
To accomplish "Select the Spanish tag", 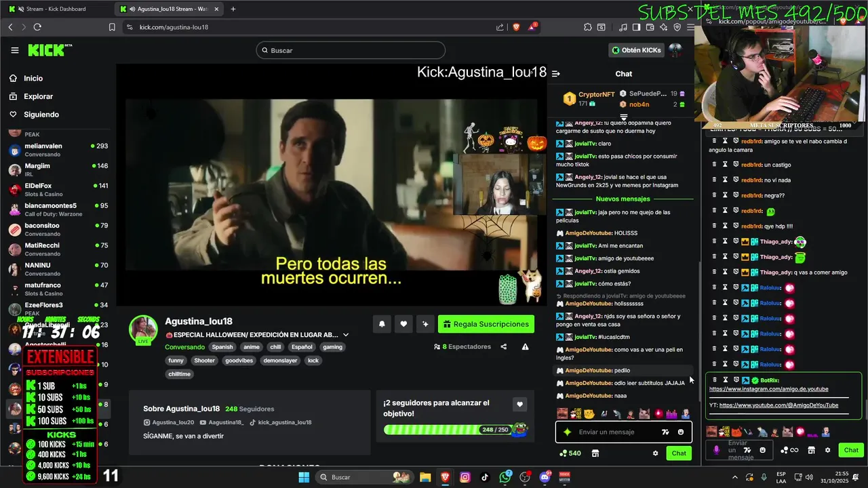I will pos(222,346).
